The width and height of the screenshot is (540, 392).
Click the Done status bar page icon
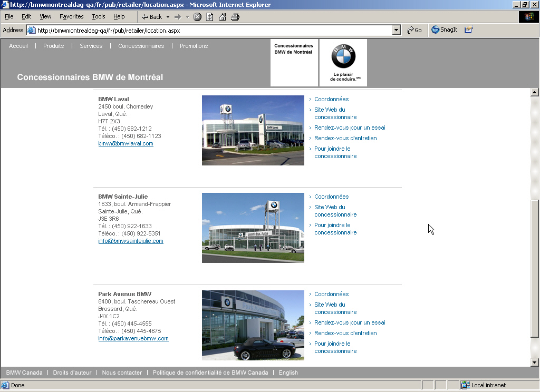[x=5, y=385]
